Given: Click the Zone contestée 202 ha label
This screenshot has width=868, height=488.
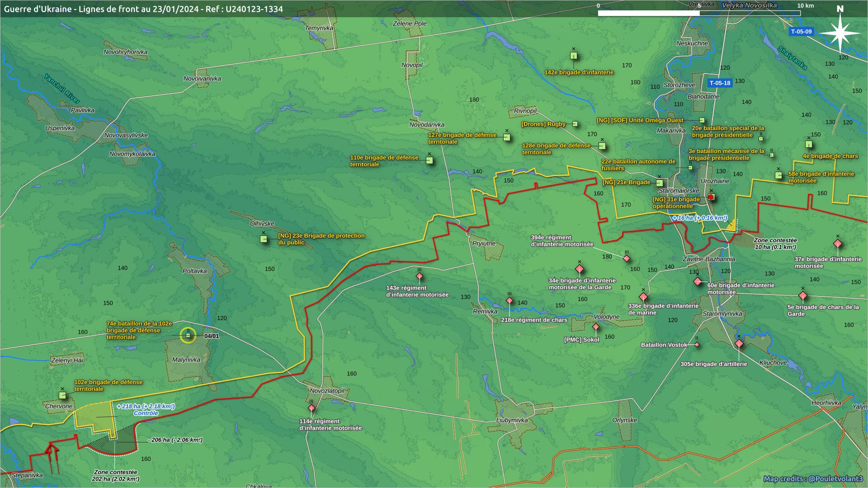Looking at the screenshot, I should 116,476.
